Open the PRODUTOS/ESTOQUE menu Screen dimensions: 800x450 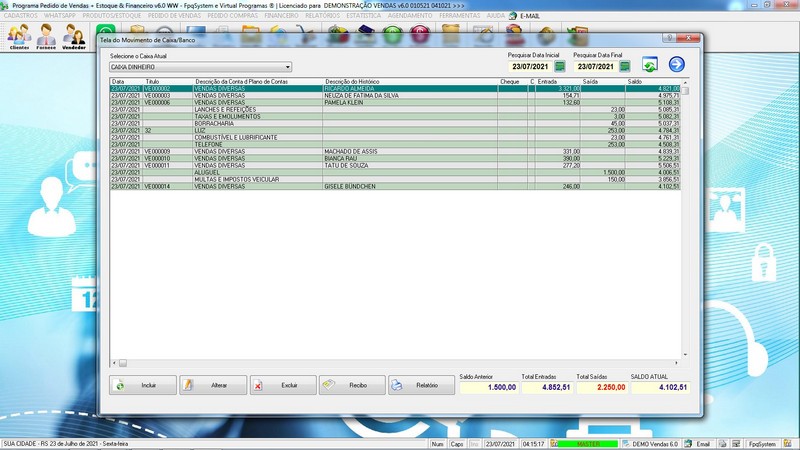tap(112, 16)
